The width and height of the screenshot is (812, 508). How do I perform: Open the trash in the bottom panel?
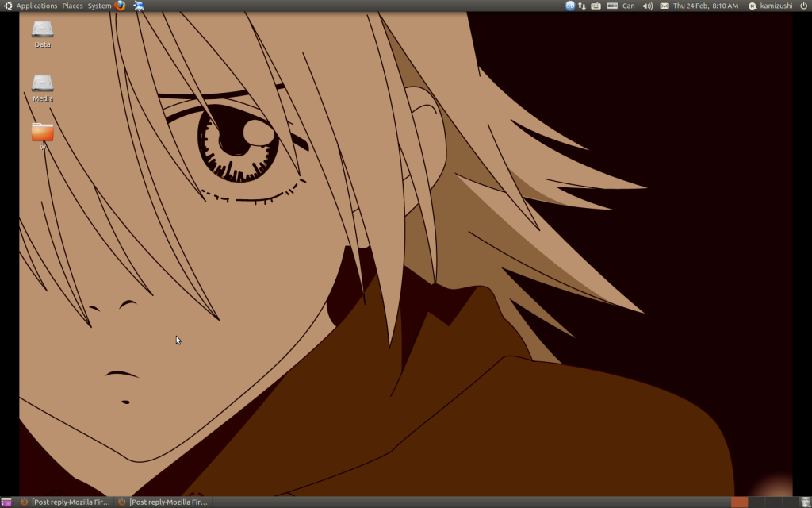coord(806,502)
